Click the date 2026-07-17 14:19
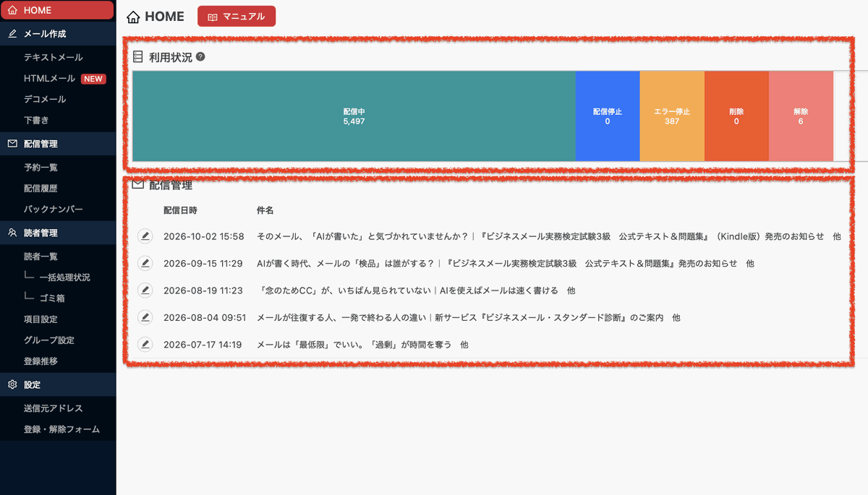 point(203,345)
